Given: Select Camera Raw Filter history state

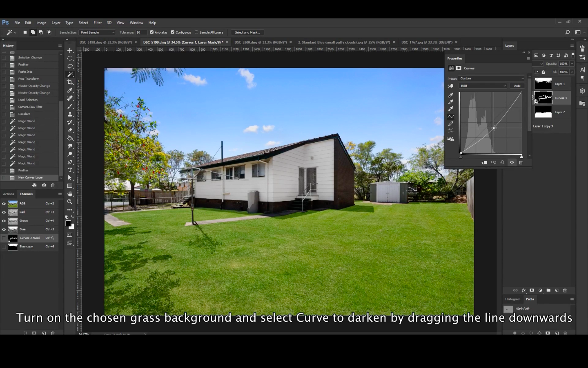Looking at the screenshot, I should click(30, 107).
